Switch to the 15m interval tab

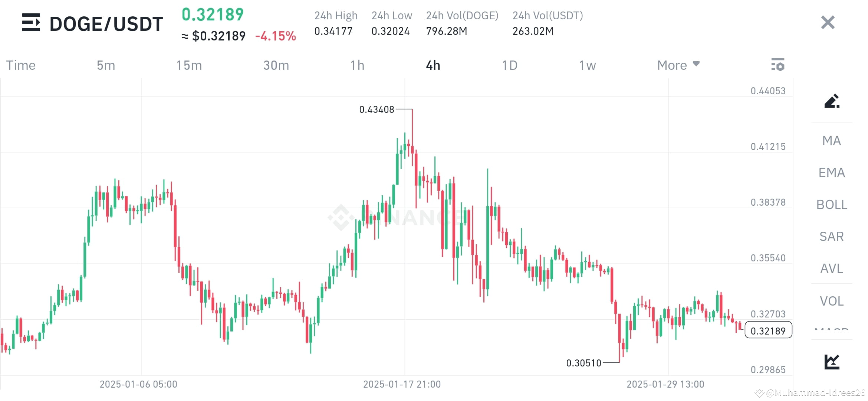click(x=190, y=65)
